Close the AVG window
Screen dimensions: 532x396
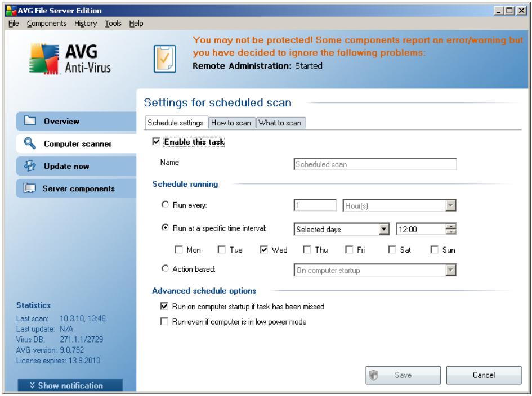coord(521,11)
